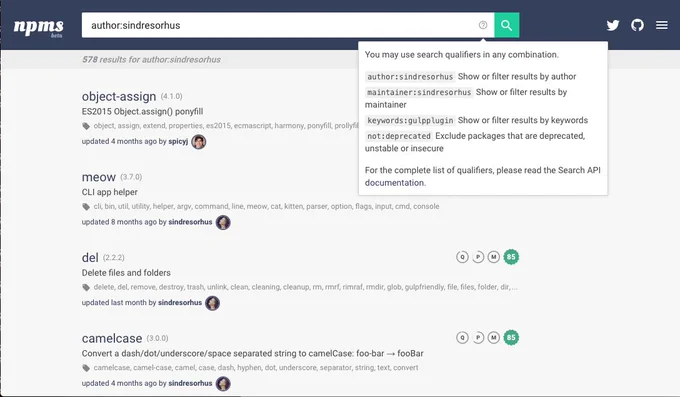Click the tag icon in del keywords
The height and width of the screenshot is (397, 680).
[86, 288]
